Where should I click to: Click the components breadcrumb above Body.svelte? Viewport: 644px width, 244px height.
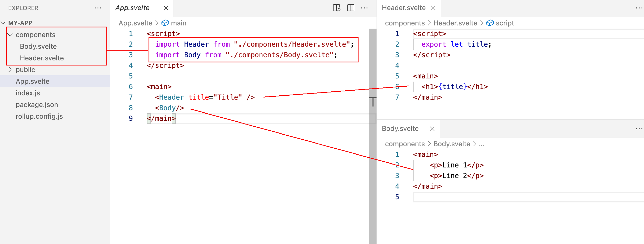point(405,144)
